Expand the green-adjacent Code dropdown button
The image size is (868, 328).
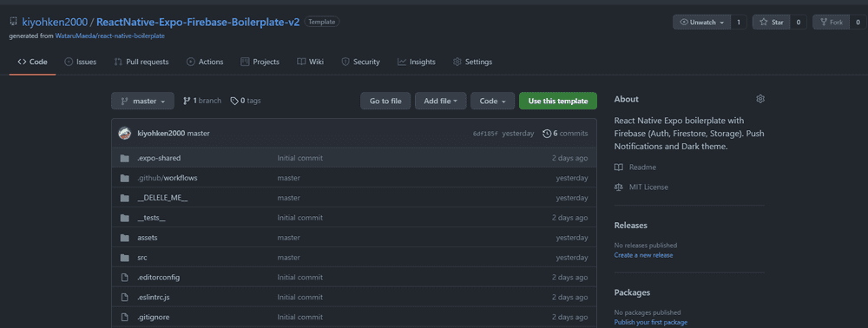[x=493, y=102]
